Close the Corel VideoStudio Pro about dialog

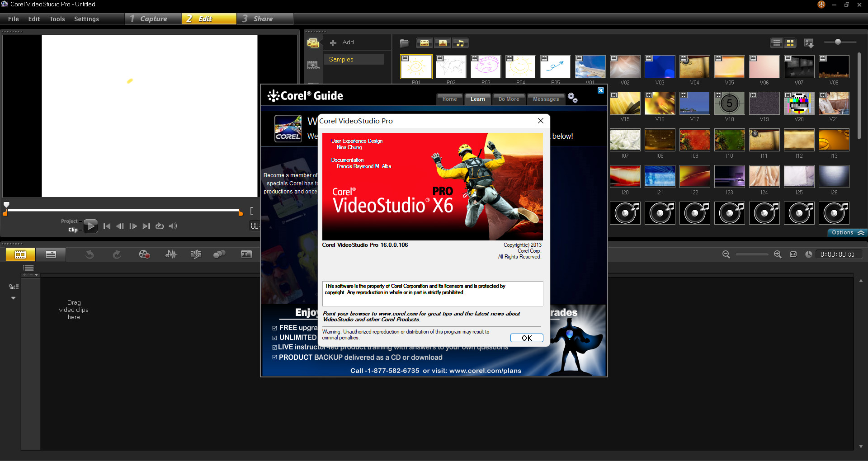click(x=541, y=121)
